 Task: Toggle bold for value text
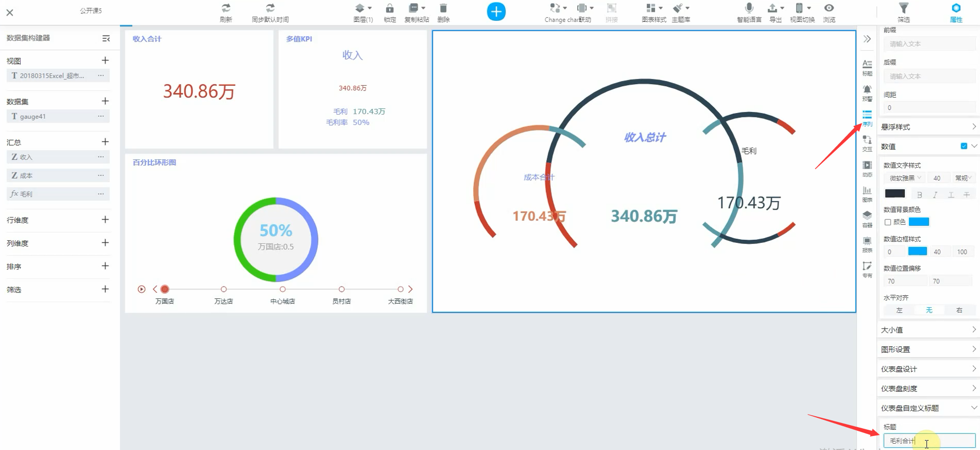pos(919,195)
